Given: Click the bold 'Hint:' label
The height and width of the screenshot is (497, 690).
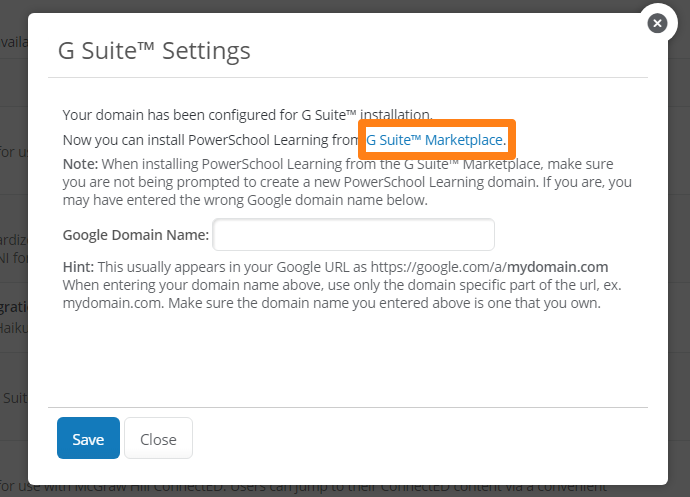Looking at the screenshot, I should (x=78, y=267).
